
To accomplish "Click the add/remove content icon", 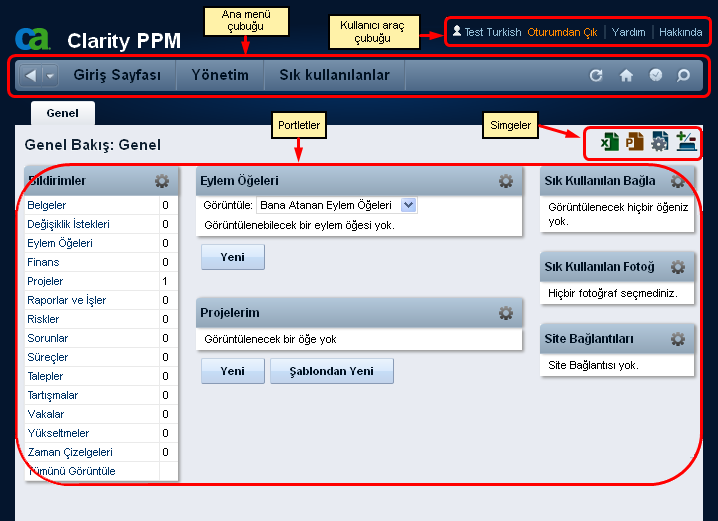I will point(686,141).
